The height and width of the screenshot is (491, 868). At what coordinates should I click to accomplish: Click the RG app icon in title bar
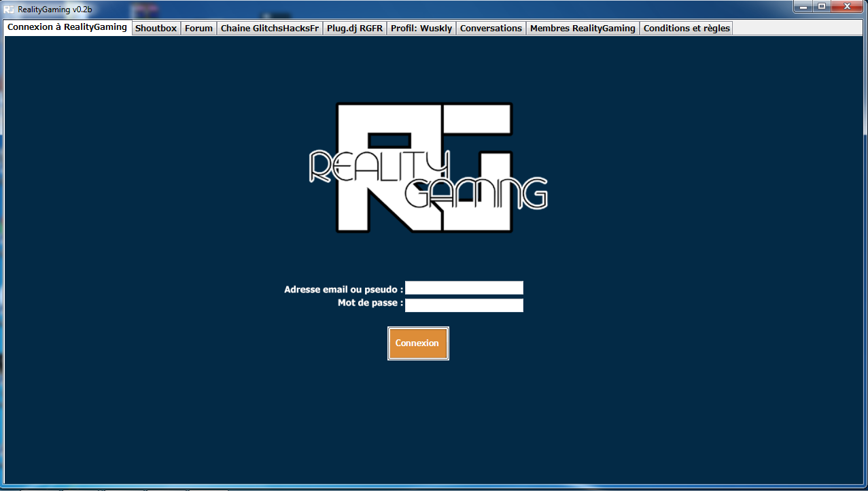[x=10, y=9]
